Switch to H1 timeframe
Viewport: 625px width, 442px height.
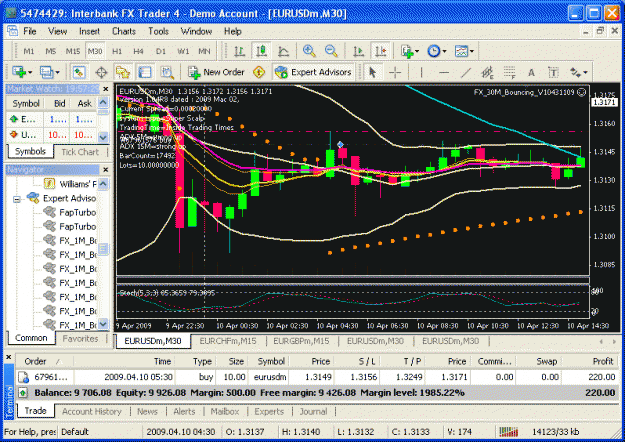coord(117,51)
